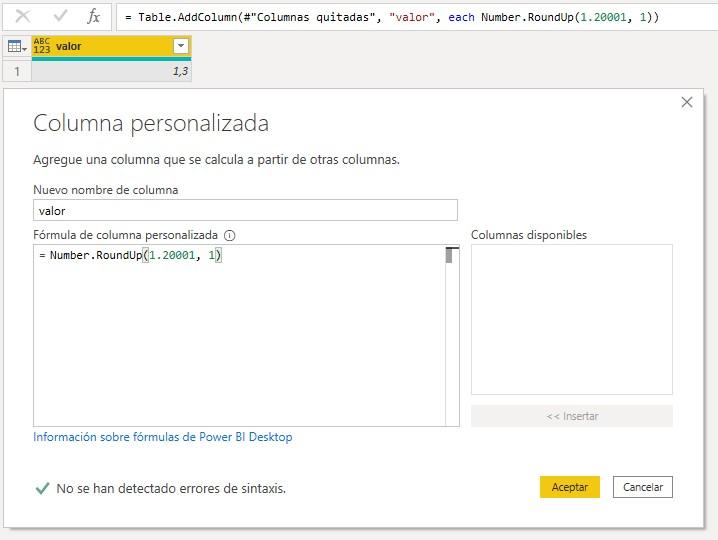Click the ABC123 data type icon
Image resolution: width=718 pixels, height=540 pixels.
pyautogui.click(x=42, y=46)
